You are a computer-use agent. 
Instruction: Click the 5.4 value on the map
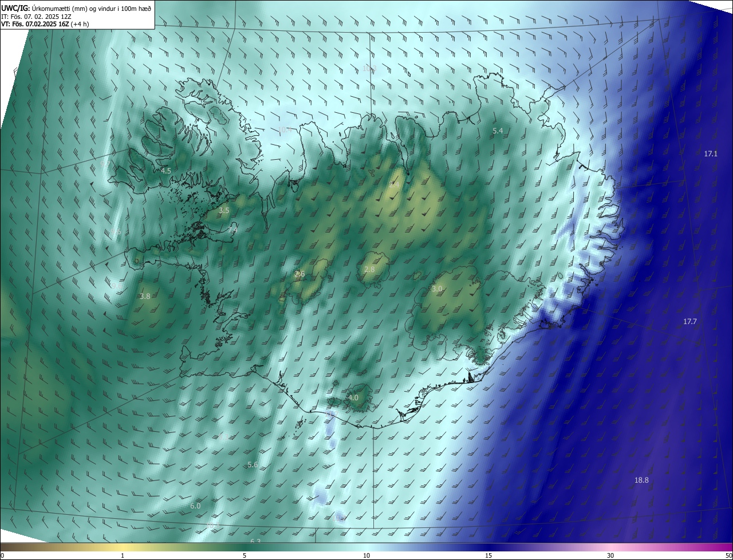pyautogui.click(x=498, y=131)
